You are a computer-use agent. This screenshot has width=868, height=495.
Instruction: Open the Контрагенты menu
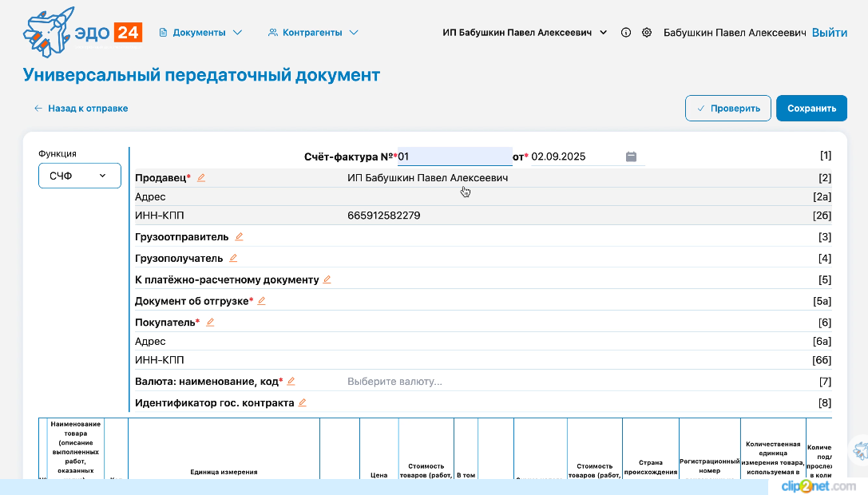pos(311,32)
